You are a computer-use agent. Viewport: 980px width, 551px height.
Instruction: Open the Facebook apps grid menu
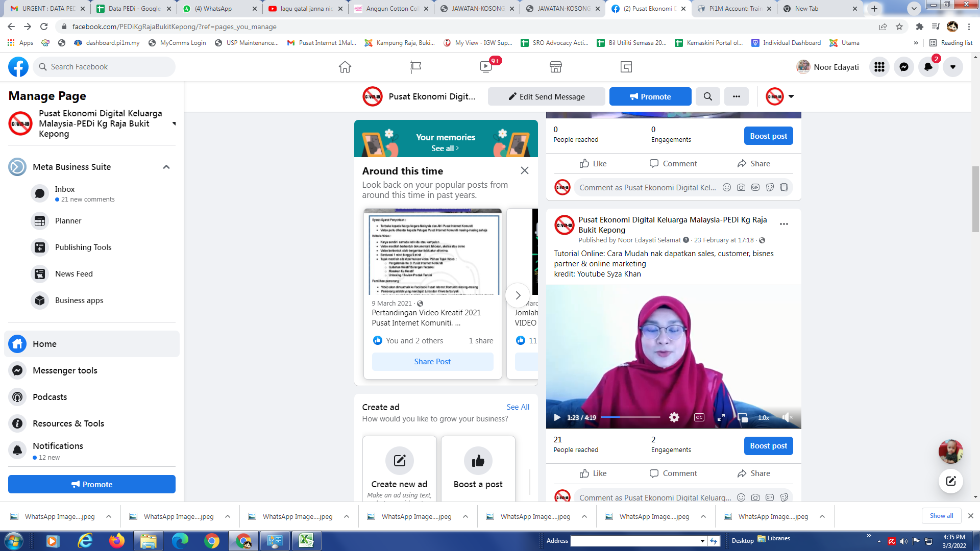(879, 67)
